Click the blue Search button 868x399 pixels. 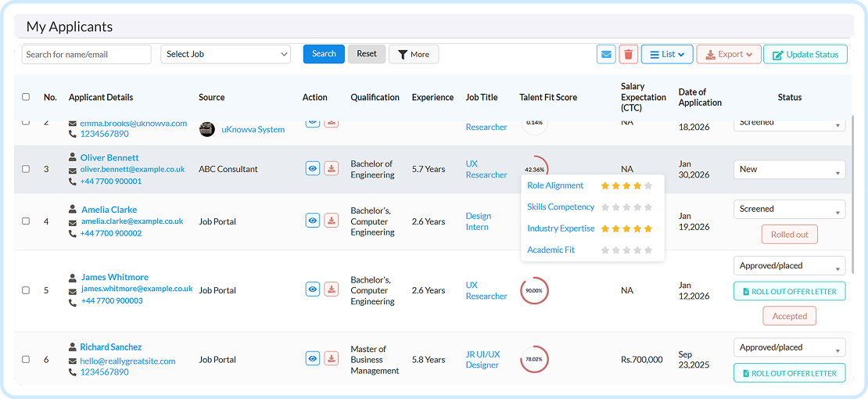pyautogui.click(x=324, y=54)
